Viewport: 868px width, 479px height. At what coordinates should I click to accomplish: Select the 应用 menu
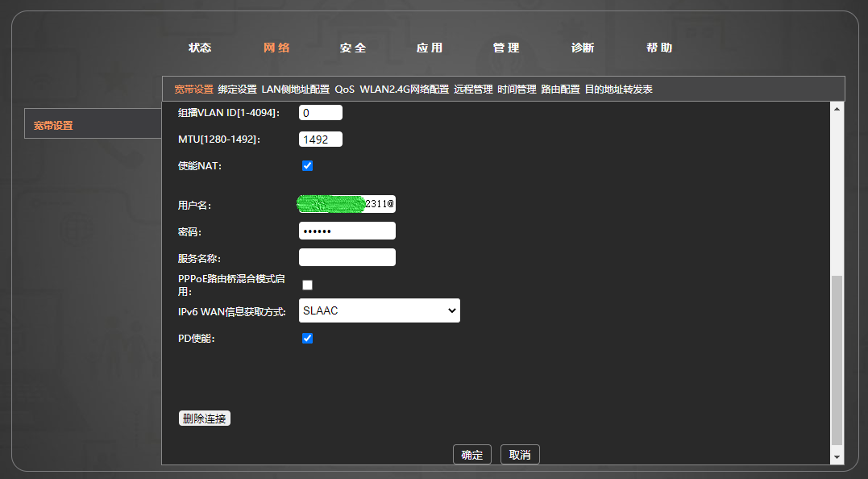coord(430,48)
